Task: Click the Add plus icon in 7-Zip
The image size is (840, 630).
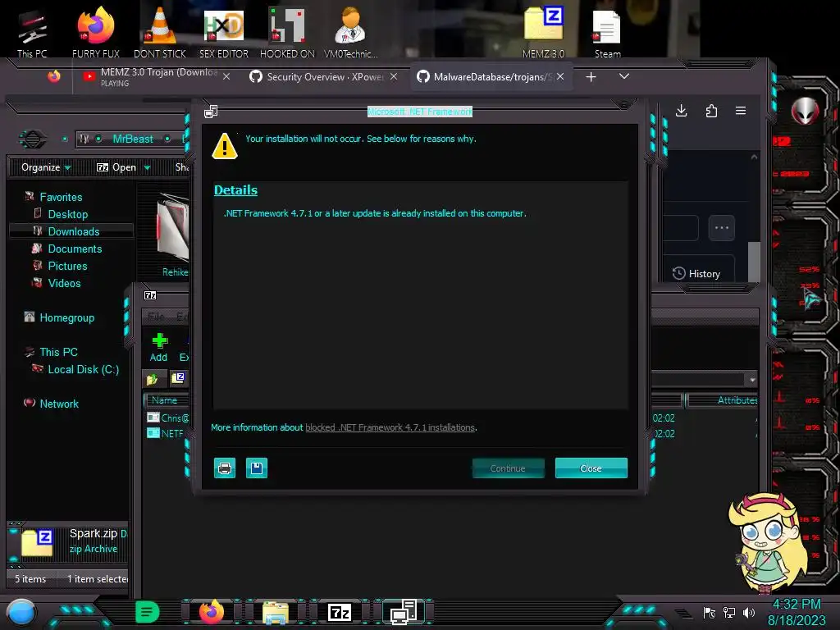Action: click(159, 347)
